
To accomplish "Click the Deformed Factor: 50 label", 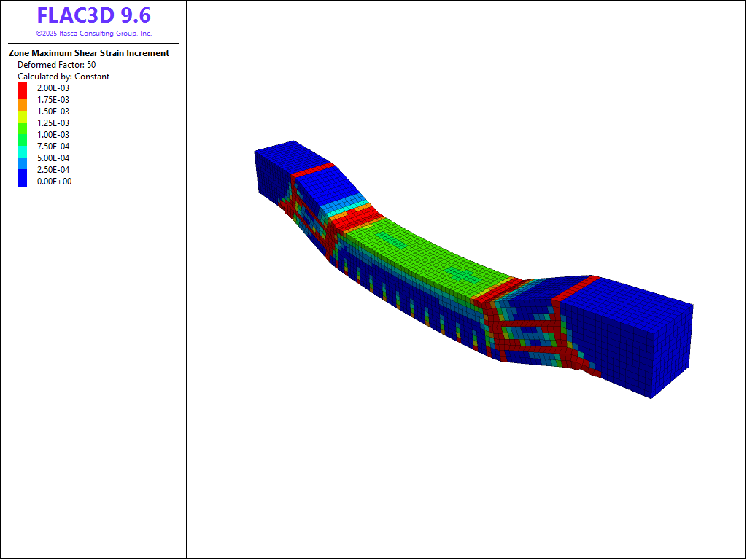I will click(x=56, y=65).
